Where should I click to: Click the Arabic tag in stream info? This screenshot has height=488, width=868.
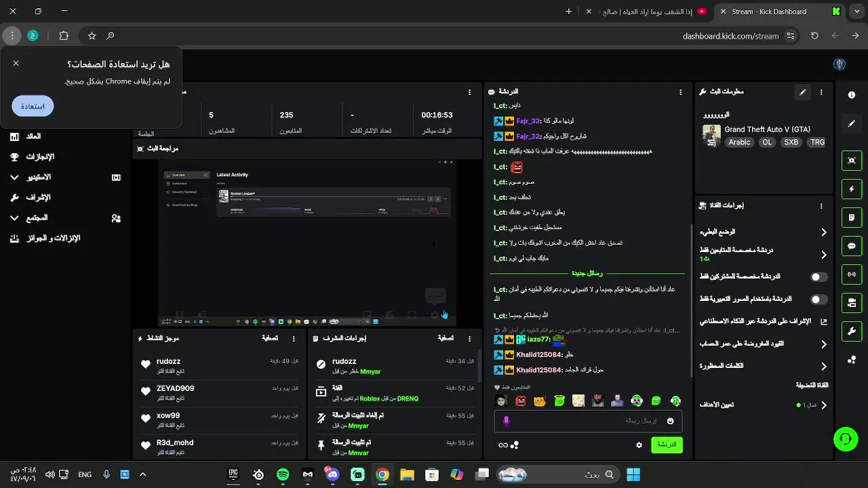point(739,142)
